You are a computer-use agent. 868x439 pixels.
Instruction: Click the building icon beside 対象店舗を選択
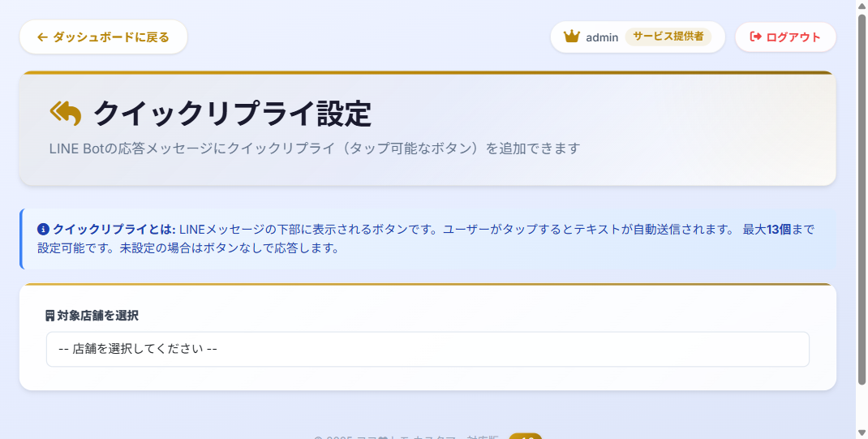click(49, 316)
